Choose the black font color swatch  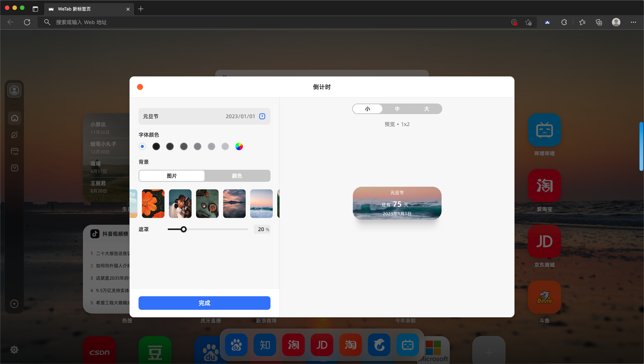click(156, 146)
